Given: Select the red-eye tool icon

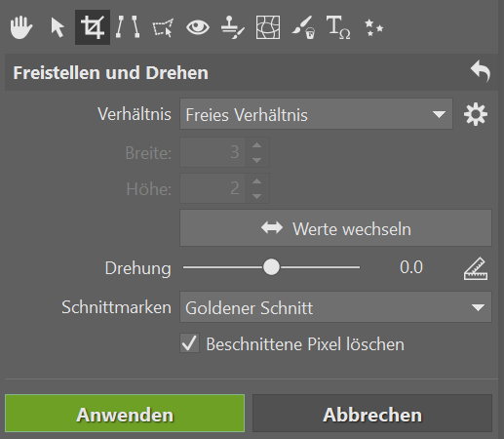Looking at the screenshot, I should point(198,27).
